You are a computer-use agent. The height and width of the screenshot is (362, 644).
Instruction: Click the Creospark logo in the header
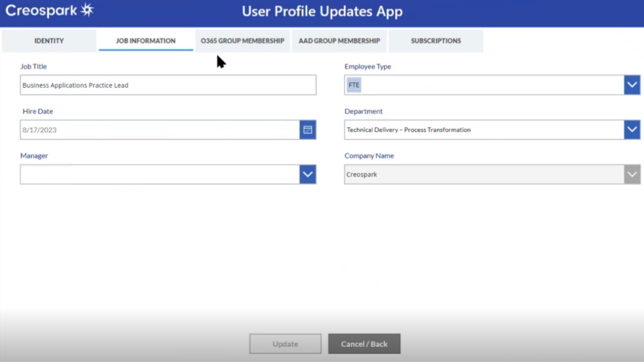[x=50, y=11]
